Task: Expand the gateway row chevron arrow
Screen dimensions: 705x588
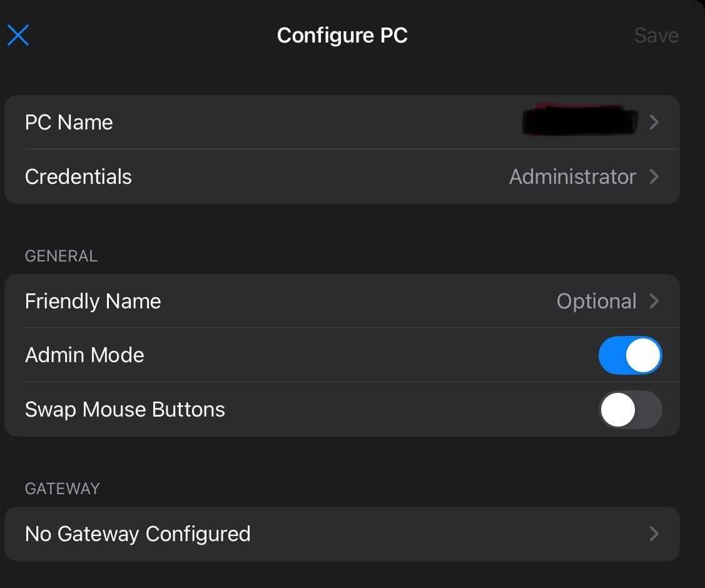Action: point(654,534)
